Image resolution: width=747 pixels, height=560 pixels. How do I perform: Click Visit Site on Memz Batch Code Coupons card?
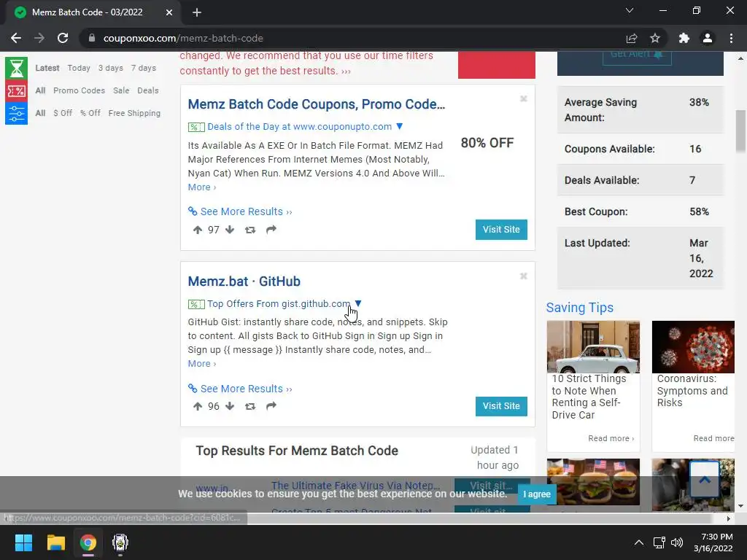(x=501, y=230)
